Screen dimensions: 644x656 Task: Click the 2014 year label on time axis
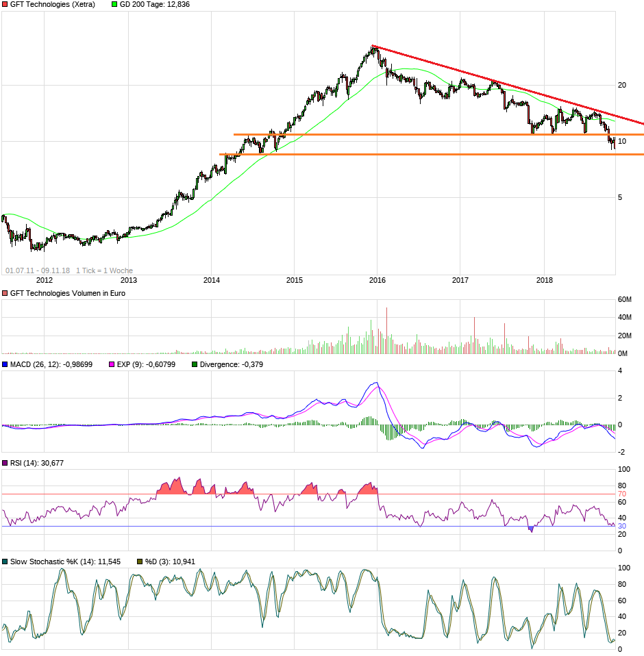211,280
